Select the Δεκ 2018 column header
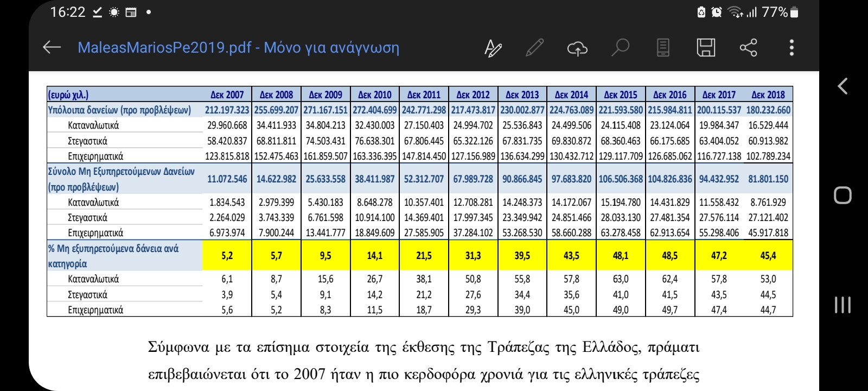 pyautogui.click(x=768, y=94)
